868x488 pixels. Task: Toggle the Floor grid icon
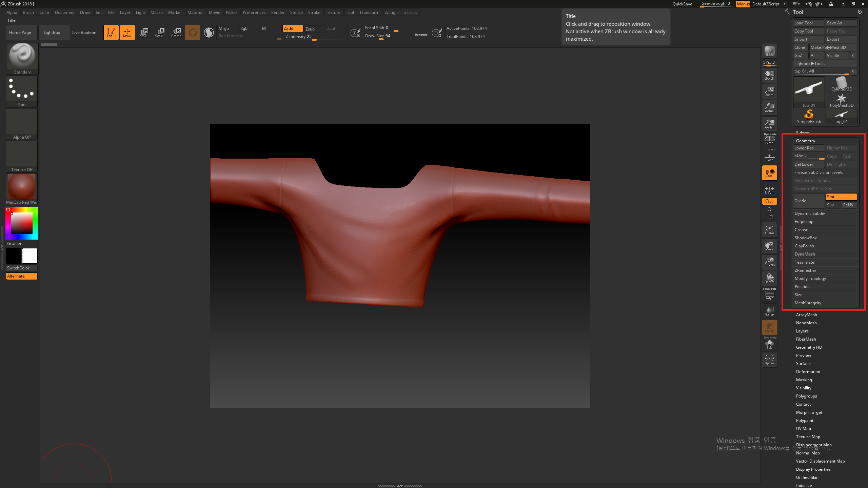[x=769, y=157]
